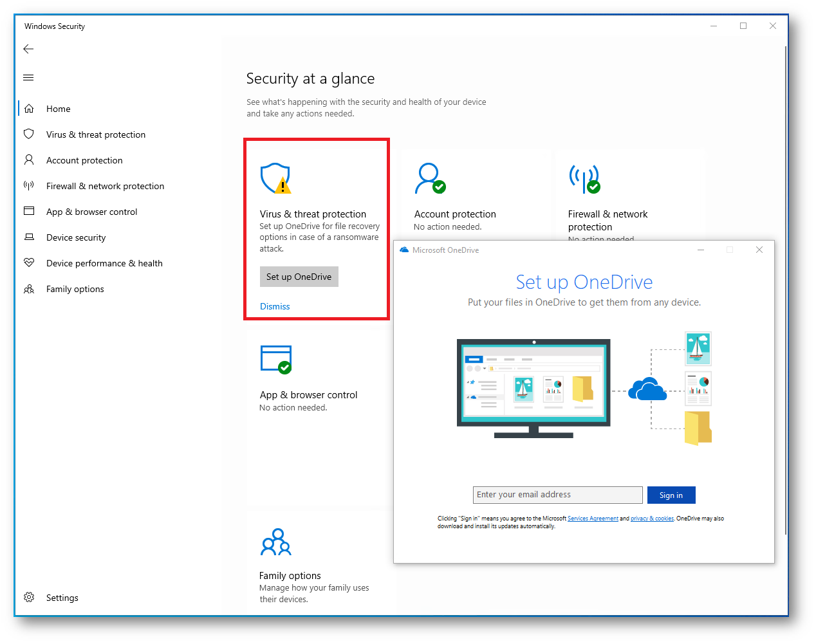Click the Set up OneDrive dialog heading
The image size is (816, 644).
pos(584,282)
